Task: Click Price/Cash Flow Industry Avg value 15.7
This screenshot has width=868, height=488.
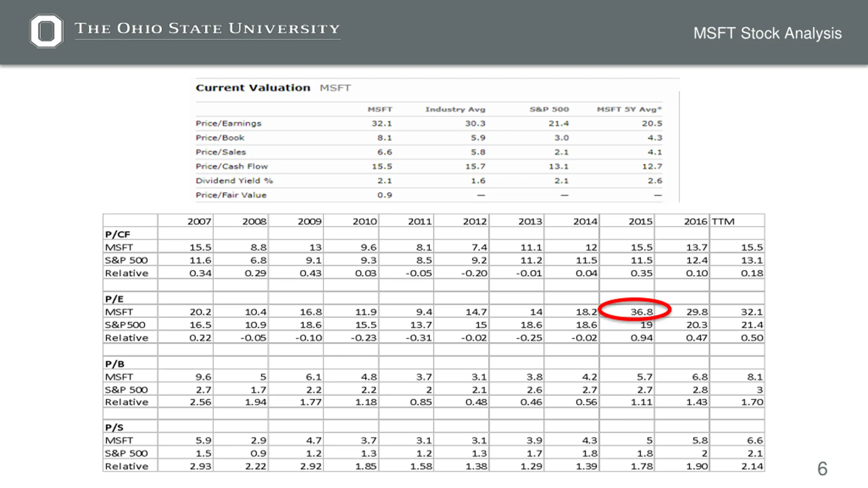Action: (475, 166)
